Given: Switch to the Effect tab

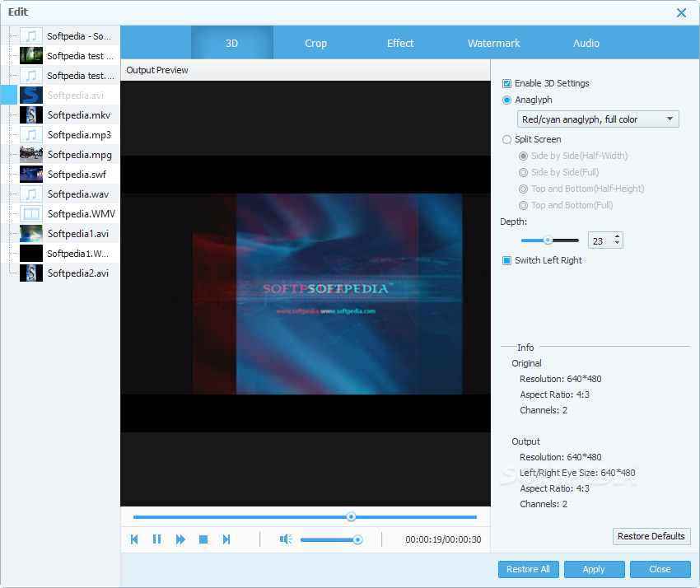Looking at the screenshot, I should (400, 43).
